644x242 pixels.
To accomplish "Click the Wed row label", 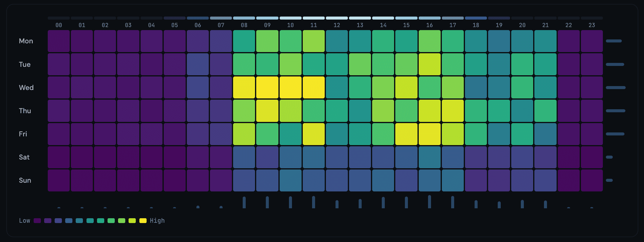I will coord(26,88).
